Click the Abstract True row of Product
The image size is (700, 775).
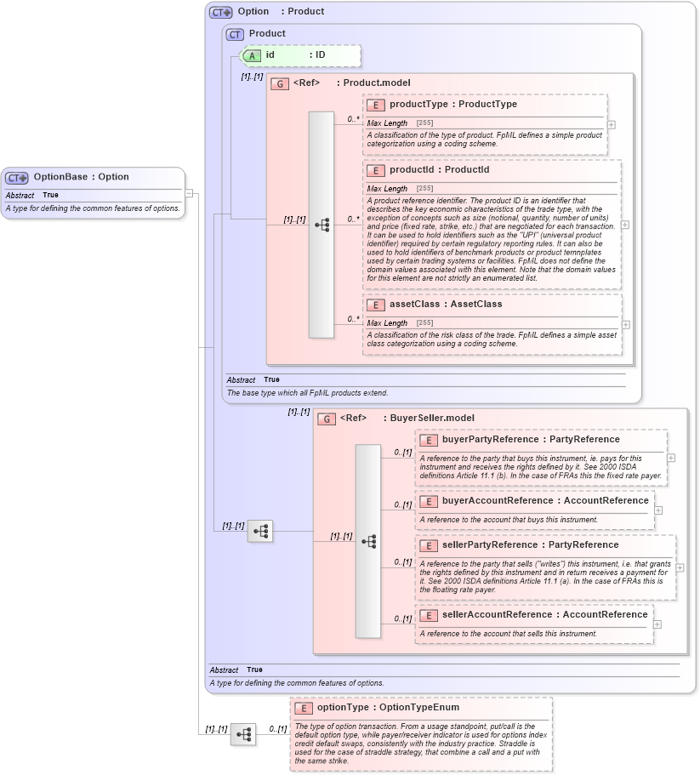coord(253,380)
